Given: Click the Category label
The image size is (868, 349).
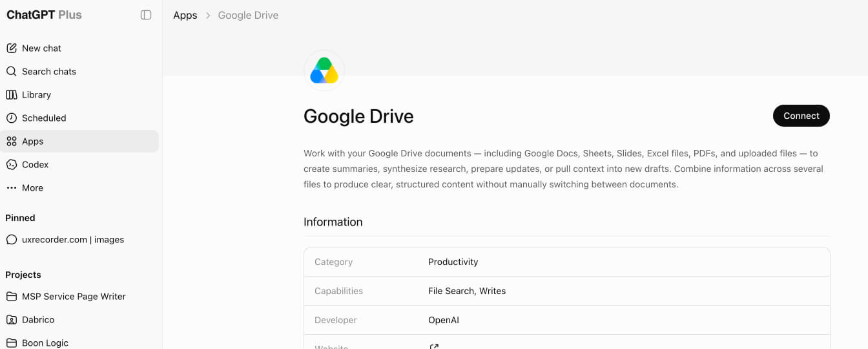Looking at the screenshot, I should click(x=333, y=262).
